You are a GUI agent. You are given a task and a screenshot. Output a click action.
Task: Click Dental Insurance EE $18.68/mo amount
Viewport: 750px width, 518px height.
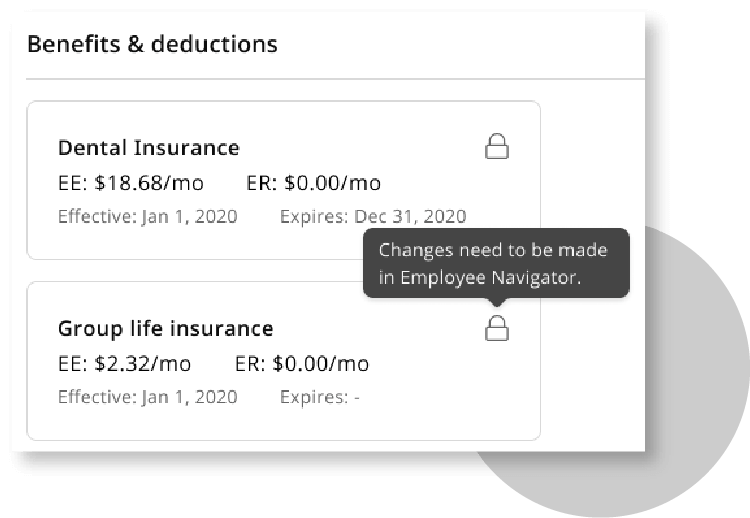pos(131,183)
